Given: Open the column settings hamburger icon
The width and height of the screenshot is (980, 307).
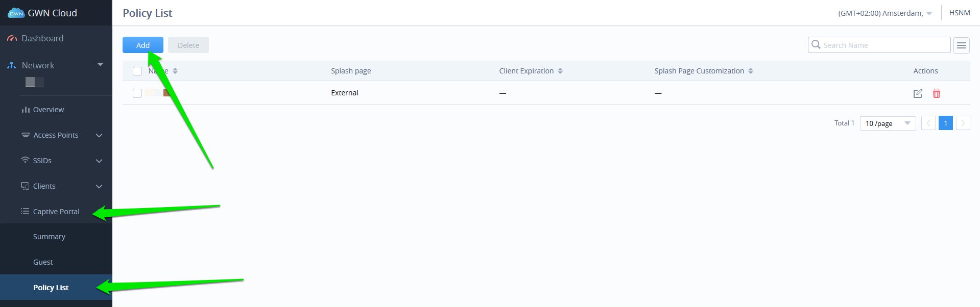Looking at the screenshot, I should (961, 45).
